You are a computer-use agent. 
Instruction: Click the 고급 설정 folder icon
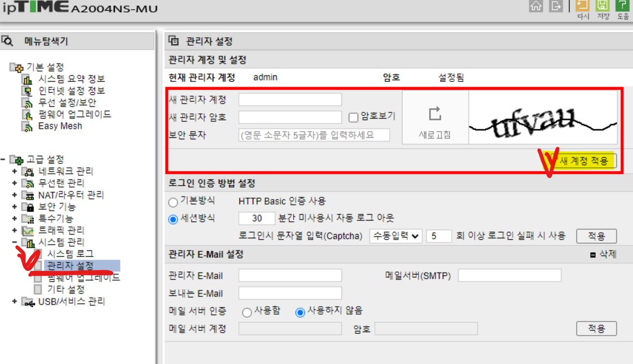tap(17, 160)
